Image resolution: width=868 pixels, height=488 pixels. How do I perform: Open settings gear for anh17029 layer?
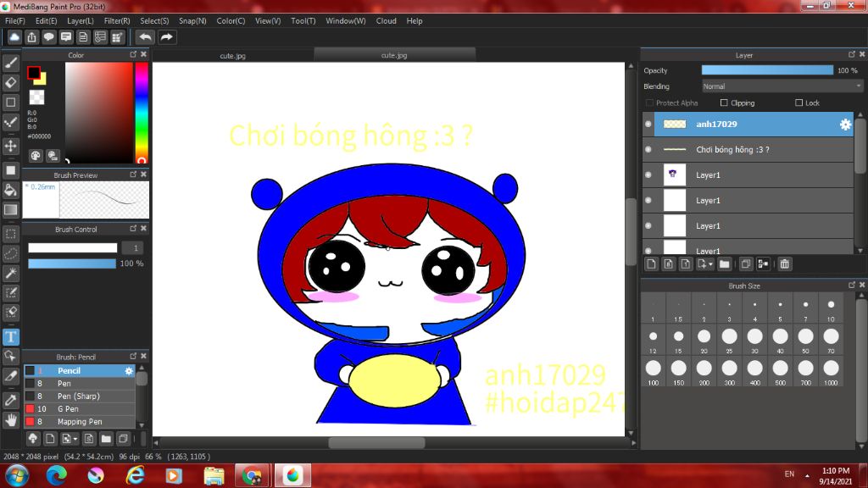[845, 125]
